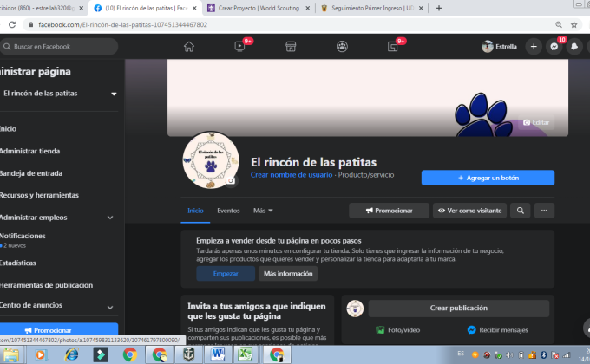Expand Centro de anuncios in sidebar
590x364 pixels.
click(109, 305)
